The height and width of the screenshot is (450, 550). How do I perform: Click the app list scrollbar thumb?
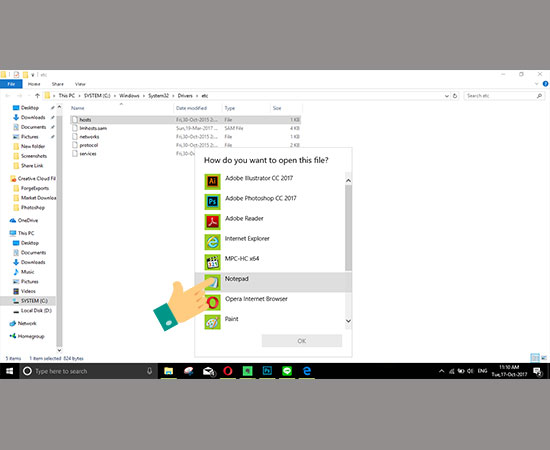(348, 228)
